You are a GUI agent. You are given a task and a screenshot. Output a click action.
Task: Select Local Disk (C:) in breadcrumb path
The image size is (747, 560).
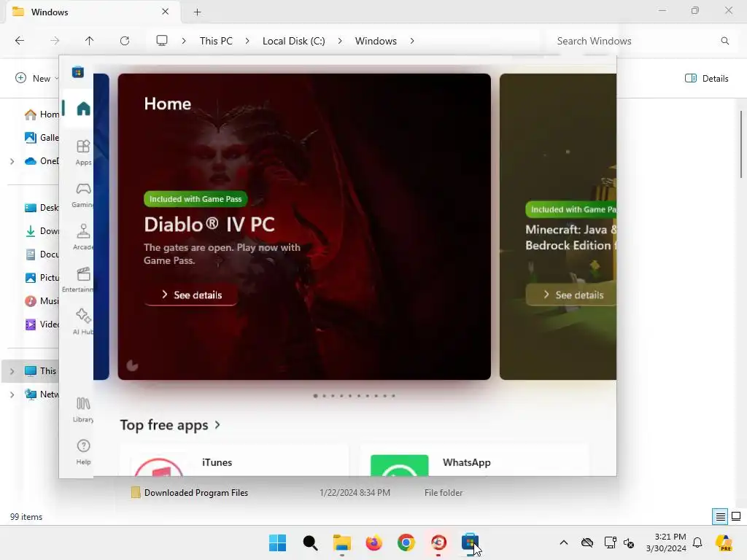tap(293, 41)
